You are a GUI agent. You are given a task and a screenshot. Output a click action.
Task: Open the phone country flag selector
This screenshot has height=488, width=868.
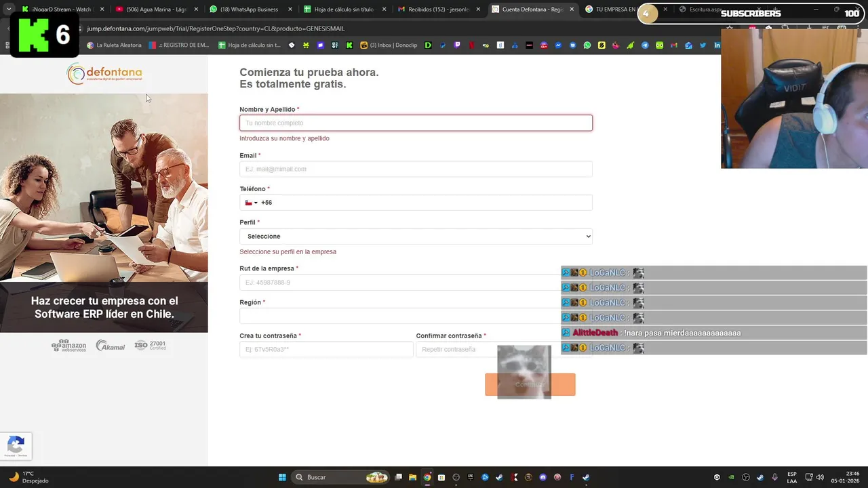[x=251, y=203]
